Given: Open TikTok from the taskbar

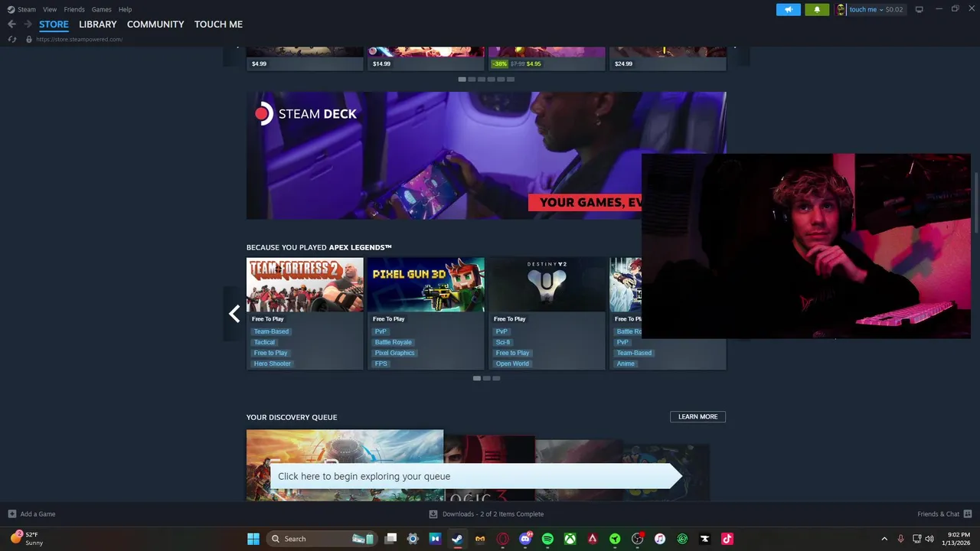Looking at the screenshot, I should coord(727,539).
